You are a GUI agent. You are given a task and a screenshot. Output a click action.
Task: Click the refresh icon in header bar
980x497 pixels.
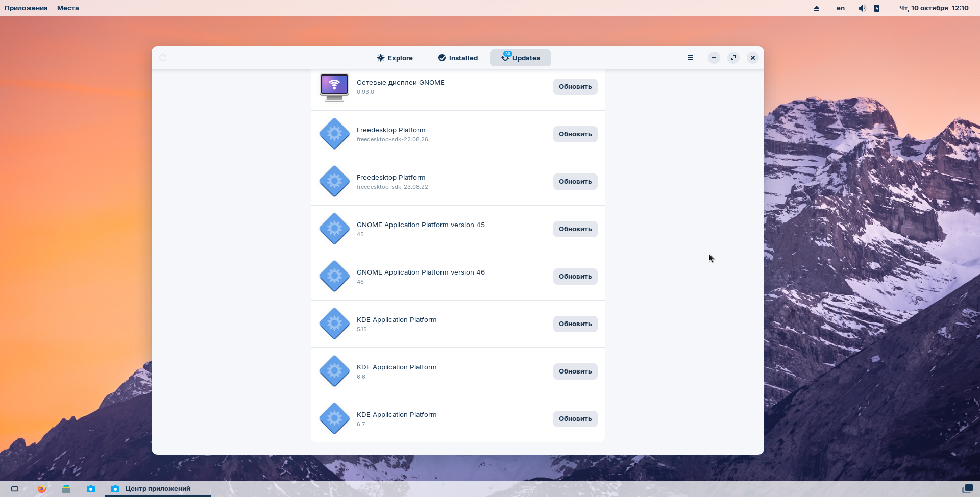coord(163,58)
